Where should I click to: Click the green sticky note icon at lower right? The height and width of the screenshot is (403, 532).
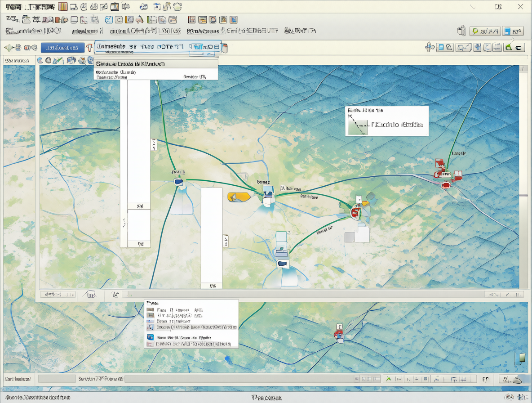tap(520, 358)
